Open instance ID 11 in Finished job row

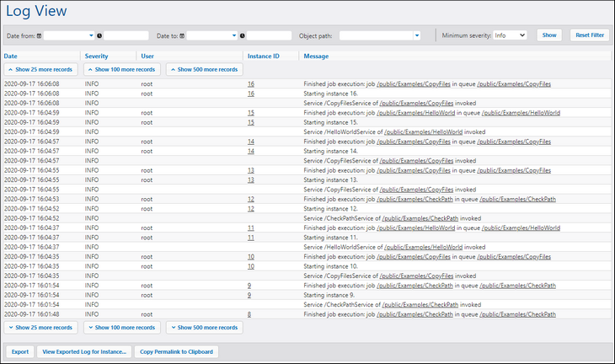pyautogui.click(x=251, y=227)
